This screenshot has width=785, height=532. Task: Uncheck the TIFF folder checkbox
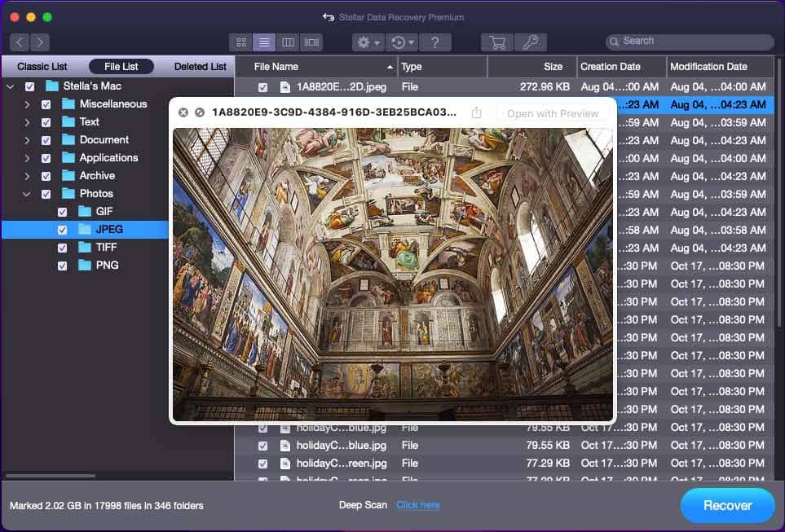point(62,248)
